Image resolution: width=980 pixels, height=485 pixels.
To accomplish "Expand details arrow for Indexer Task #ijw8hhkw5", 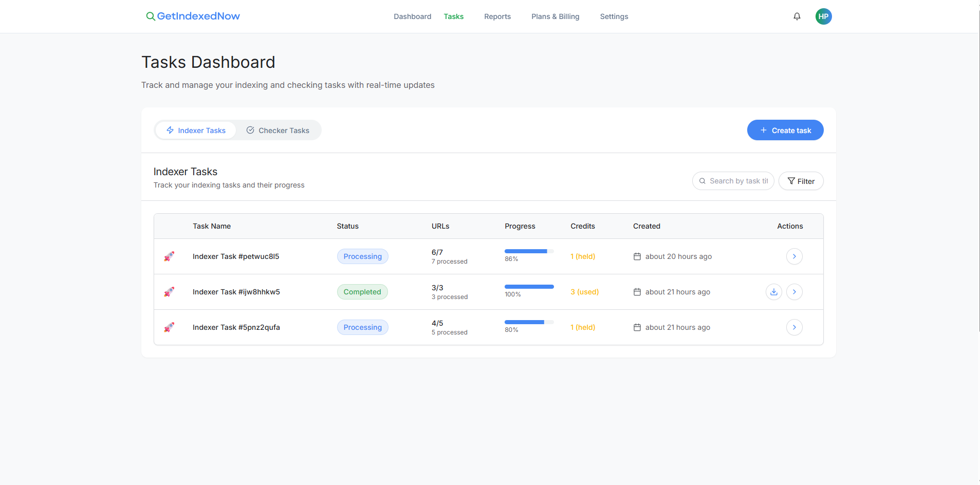I will (794, 291).
